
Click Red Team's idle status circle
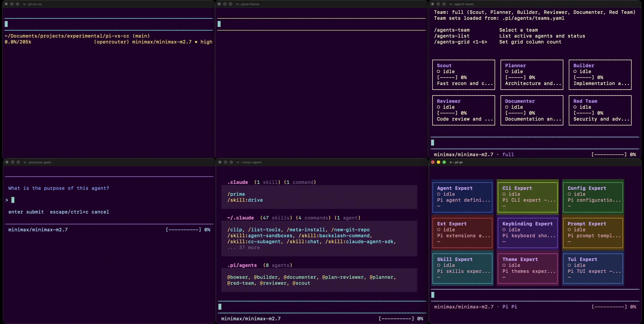575,107
